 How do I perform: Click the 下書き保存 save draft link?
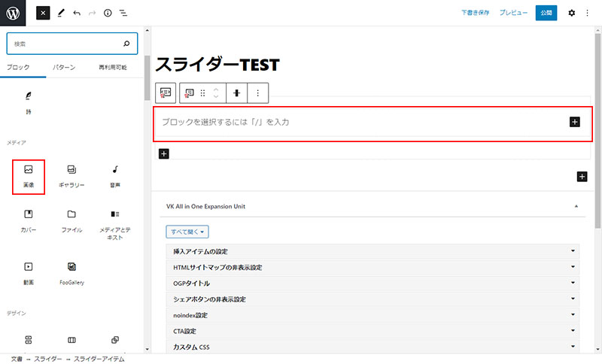coord(475,14)
